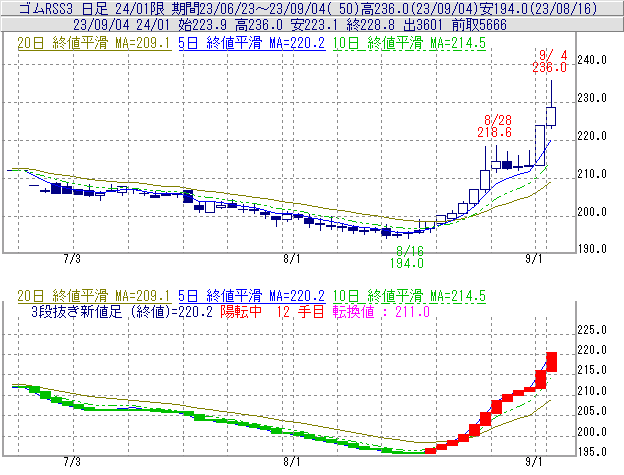This screenshot has width=624, height=475.
Task: Click the first red reversal block in lower chart
Action: [x=430, y=451]
